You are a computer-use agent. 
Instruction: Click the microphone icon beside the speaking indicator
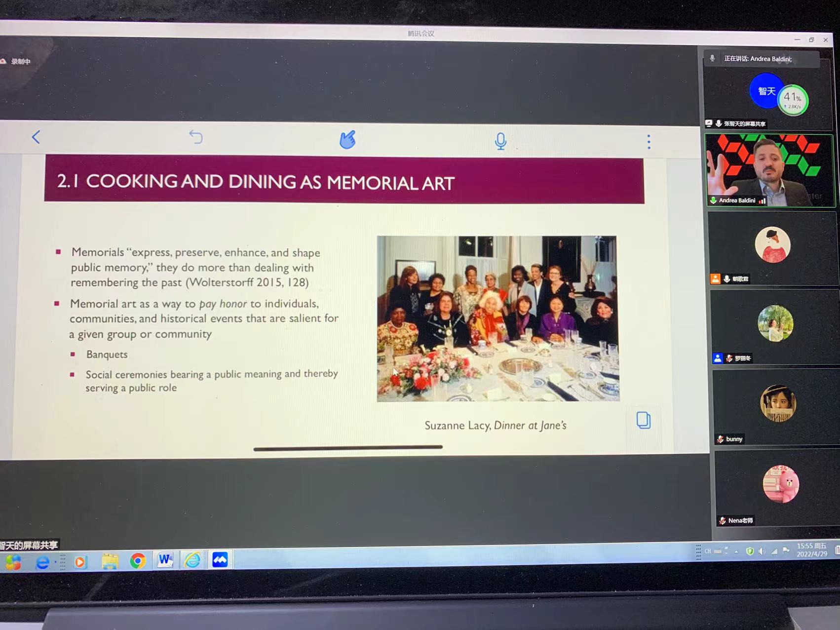tap(712, 58)
